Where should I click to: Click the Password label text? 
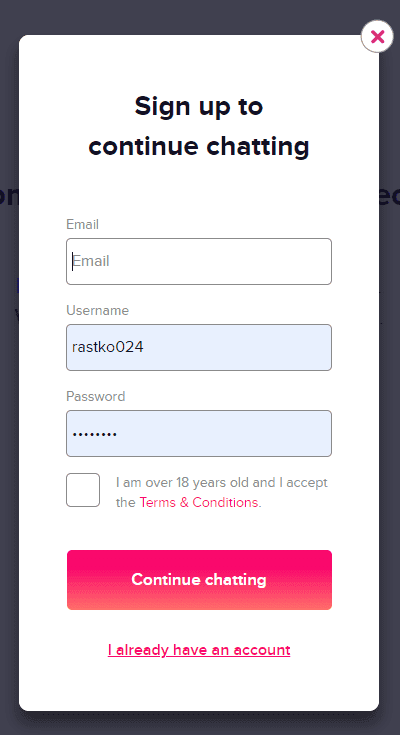96,397
